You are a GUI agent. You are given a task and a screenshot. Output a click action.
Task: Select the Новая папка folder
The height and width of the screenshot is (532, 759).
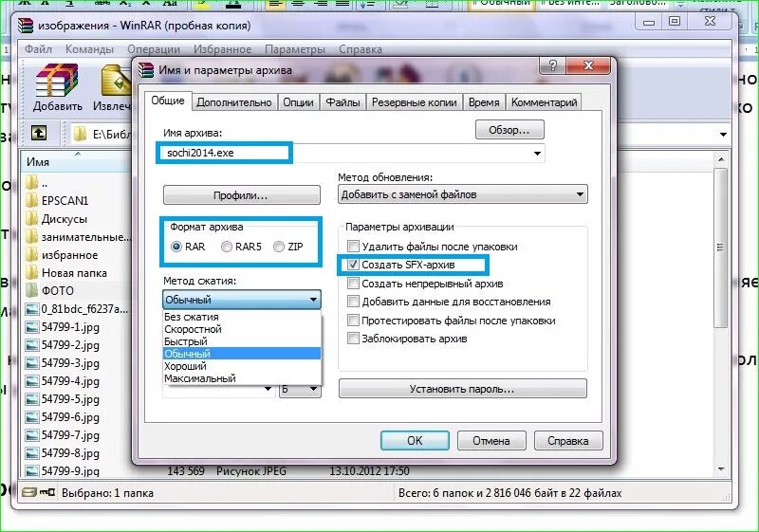(66, 273)
